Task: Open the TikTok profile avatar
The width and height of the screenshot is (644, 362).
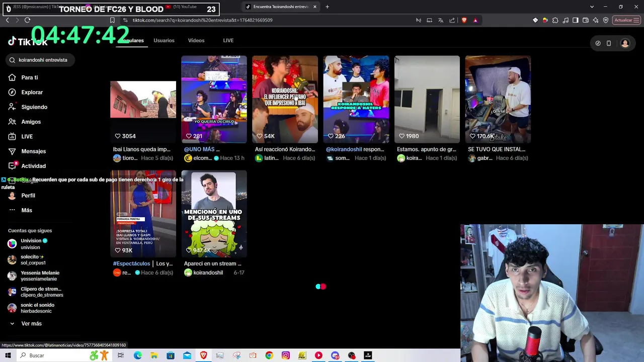Action: (x=625, y=43)
